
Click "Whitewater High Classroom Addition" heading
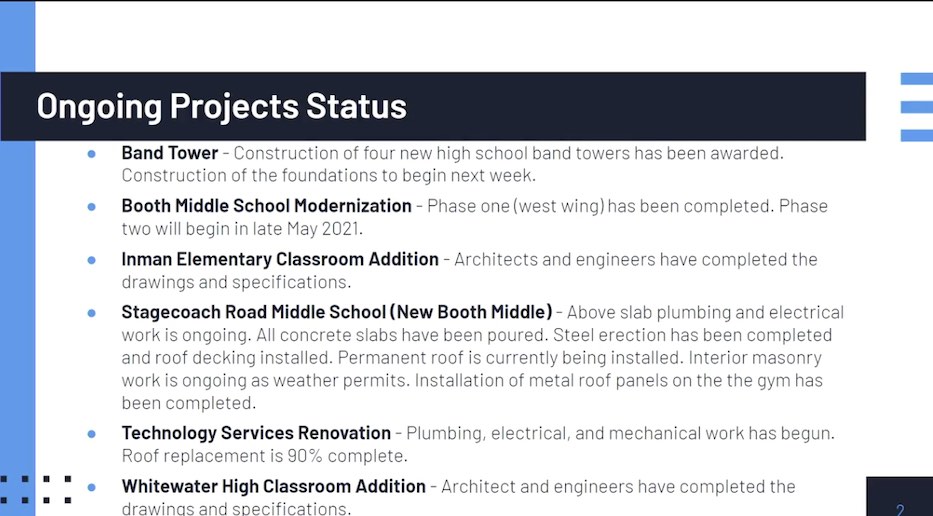273,486
